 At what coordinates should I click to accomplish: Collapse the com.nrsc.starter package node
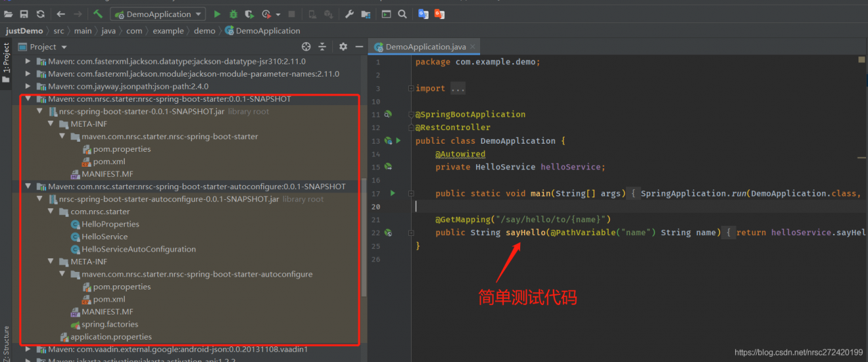51,212
